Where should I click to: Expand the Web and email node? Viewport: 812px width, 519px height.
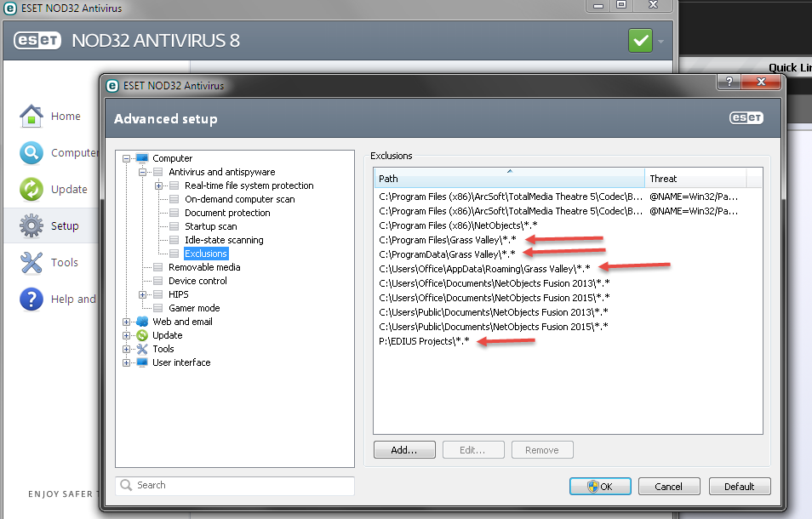(126, 322)
